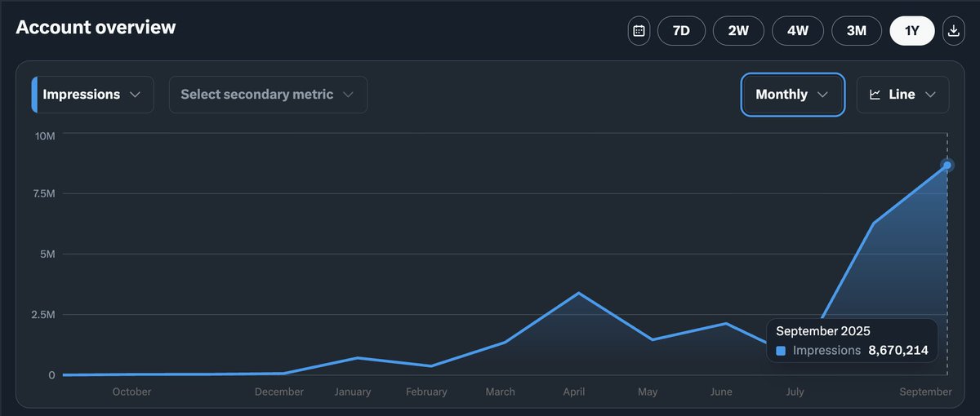Click the 2.5M y-axis label
The width and height of the screenshot is (980, 416).
point(42,315)
